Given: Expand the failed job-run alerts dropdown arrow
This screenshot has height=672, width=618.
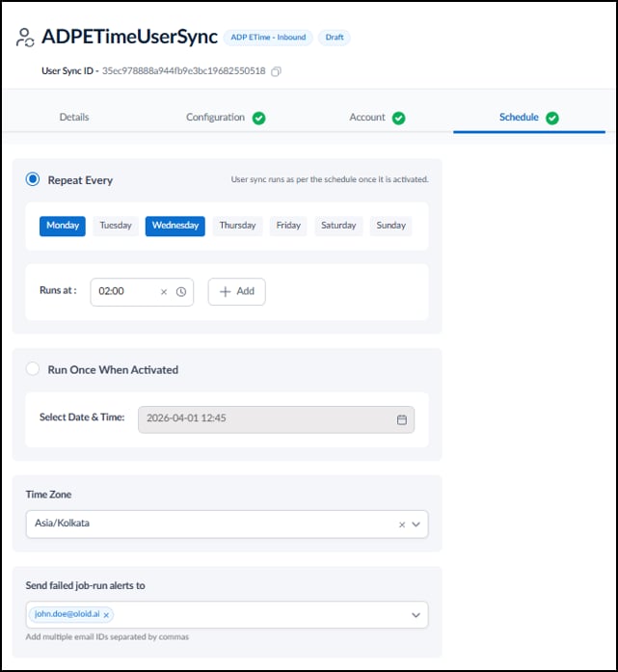Looking at the screenshot, I should 416,615.
